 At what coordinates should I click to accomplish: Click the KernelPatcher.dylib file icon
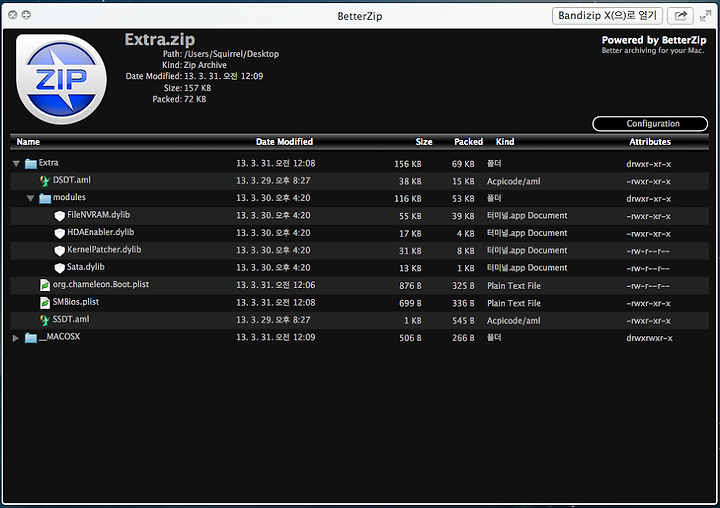(59, 250)
